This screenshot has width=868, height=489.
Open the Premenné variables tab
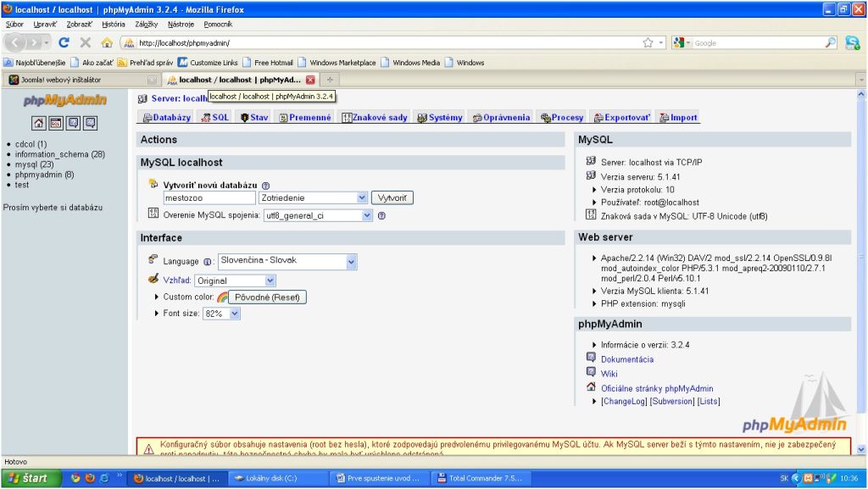click(x=305, y=117)
